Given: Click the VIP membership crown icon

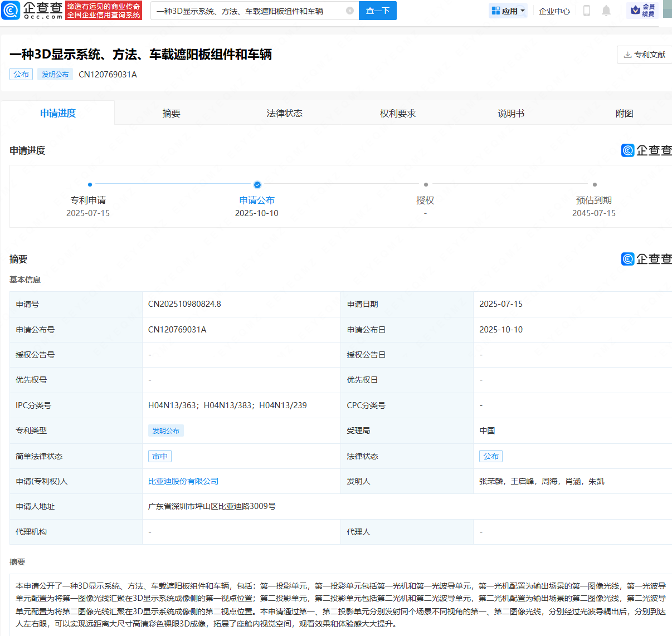Looking at the screenshot, I should (636, 10).
